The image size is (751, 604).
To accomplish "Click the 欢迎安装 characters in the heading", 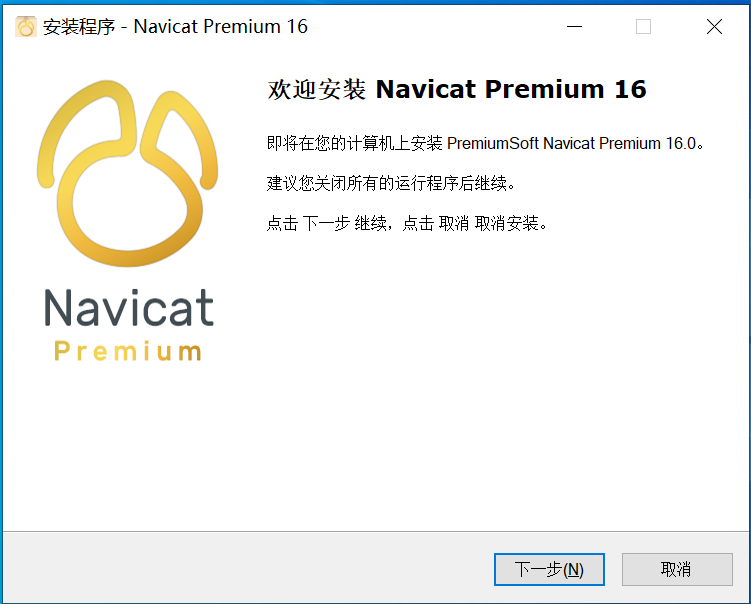I will (316, 90).
